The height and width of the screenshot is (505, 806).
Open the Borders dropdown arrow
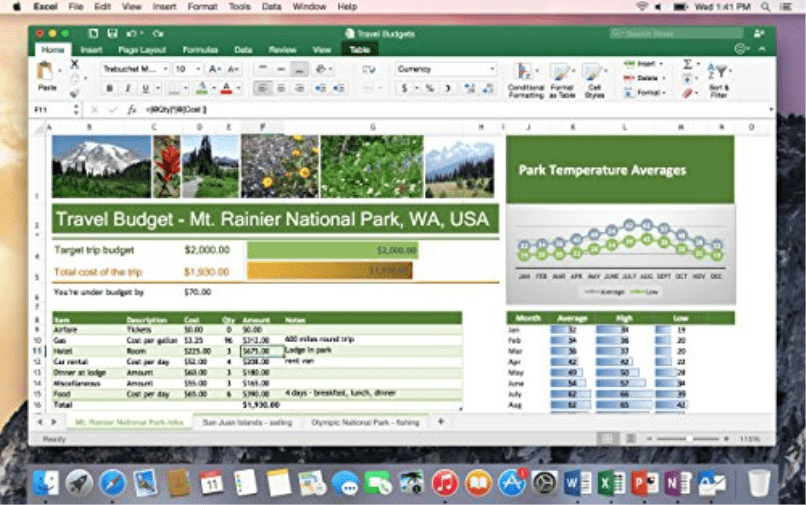click(186, 88)
